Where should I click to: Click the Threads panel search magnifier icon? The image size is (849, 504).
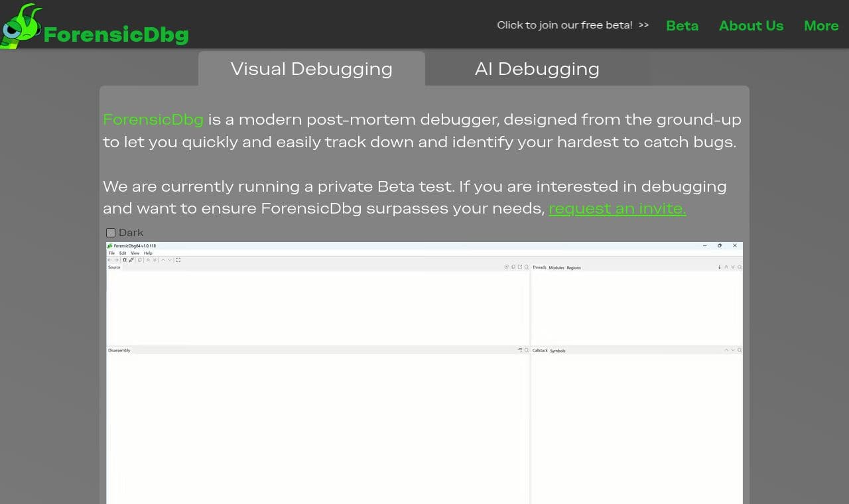pos(740,267)
